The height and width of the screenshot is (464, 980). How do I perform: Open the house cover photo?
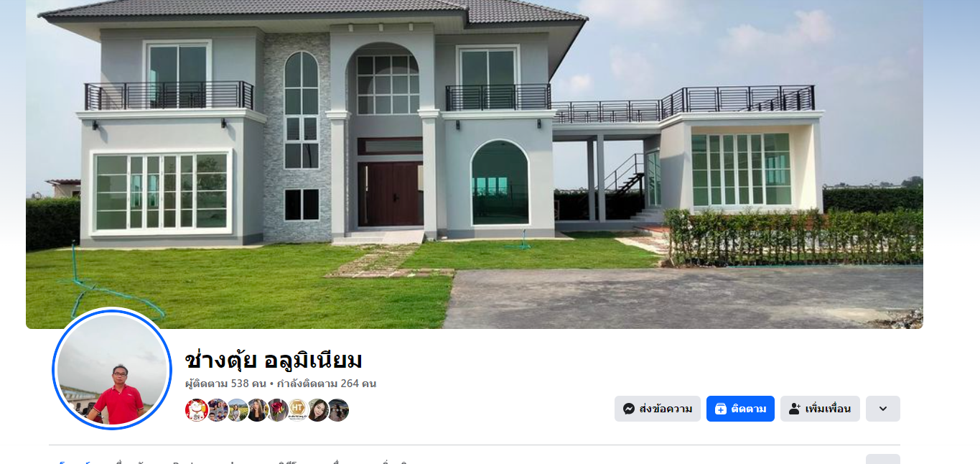point(475,164)
